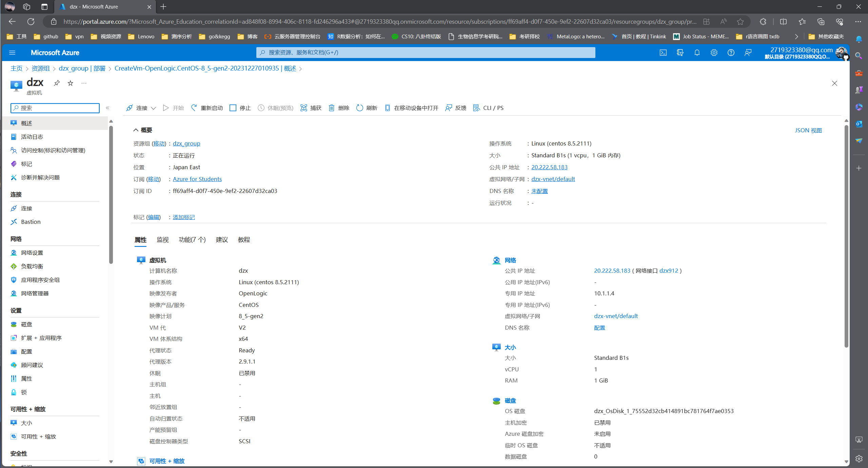
Task: Open Azure portal settings gear icon
Action: coord(714,53)
